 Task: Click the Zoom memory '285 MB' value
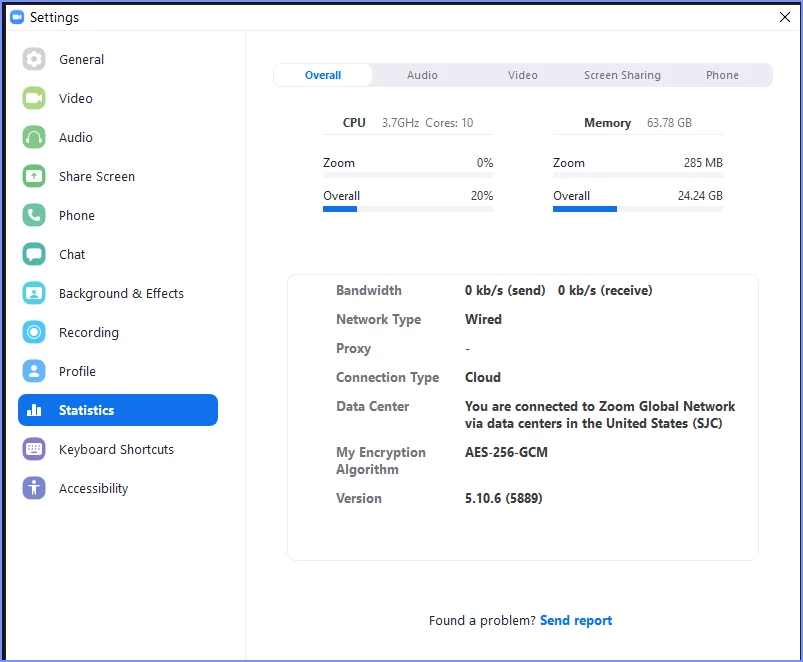tap(703, 163)
